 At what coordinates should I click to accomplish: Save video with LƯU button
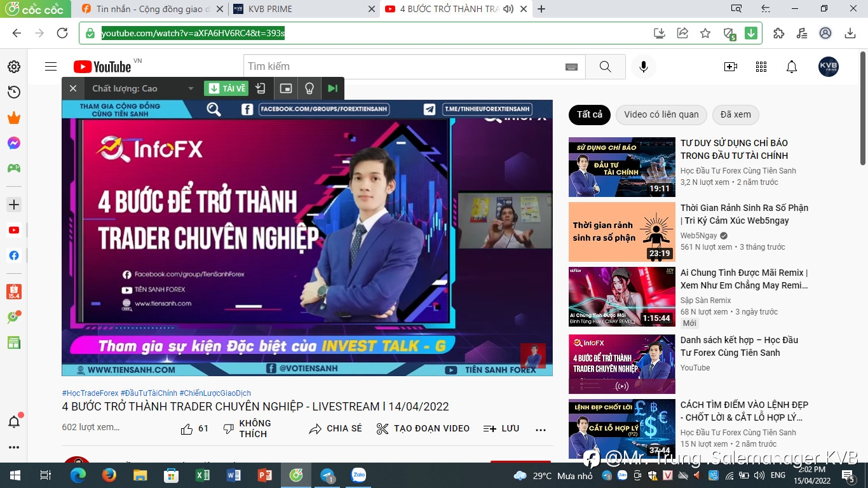pyautogui.click(x=501, y=429)
